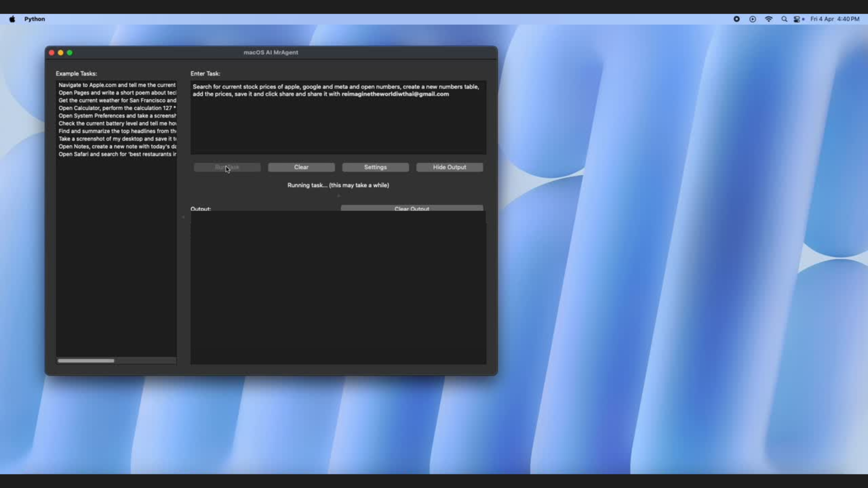Select 'Check the current battery level' example
The height and width of the screenshot is (488, 868).
pyautogui.click(x=117, y=123)
